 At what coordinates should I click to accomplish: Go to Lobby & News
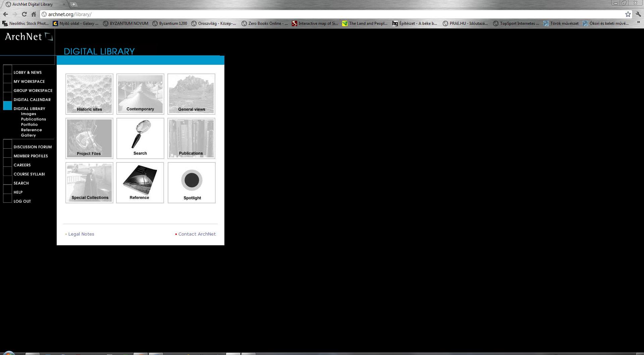coord(28,72)
